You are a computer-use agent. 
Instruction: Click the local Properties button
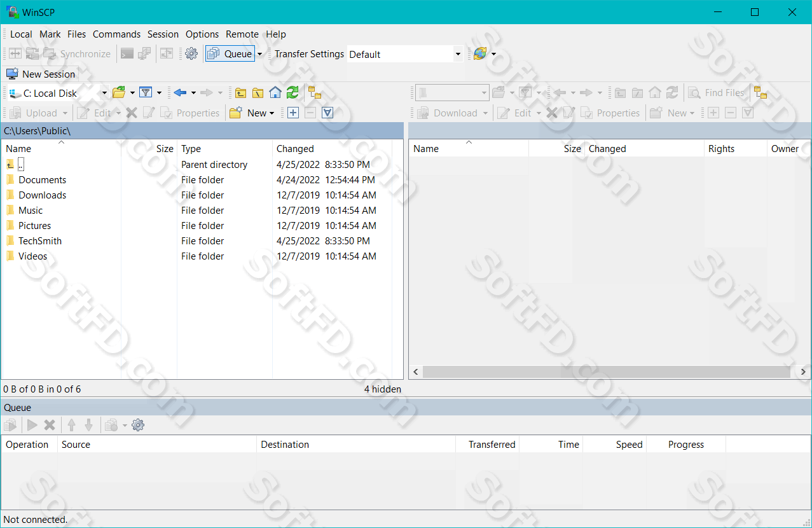click(189, 113)
